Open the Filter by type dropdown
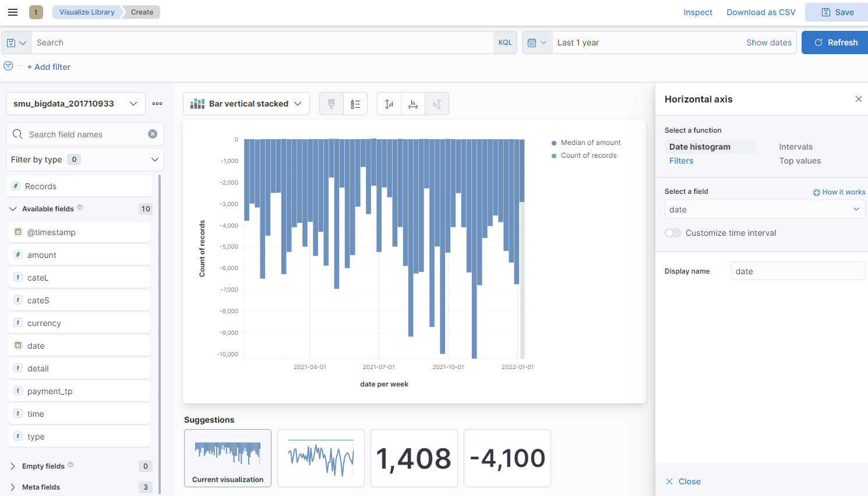Screen dimensions: 868x496 85,160
